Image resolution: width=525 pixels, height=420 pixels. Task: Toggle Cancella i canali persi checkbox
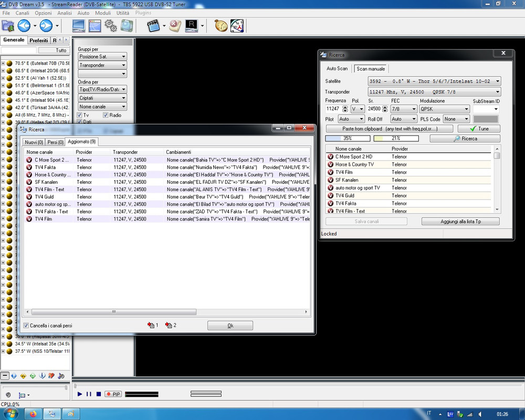26,325
